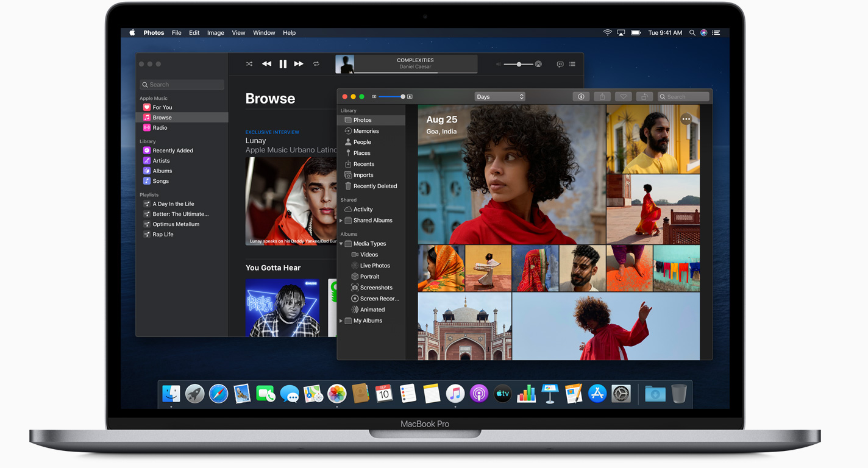
Task: Expand Shared Albums in Photos sidebar
Action: click(341, 221)
